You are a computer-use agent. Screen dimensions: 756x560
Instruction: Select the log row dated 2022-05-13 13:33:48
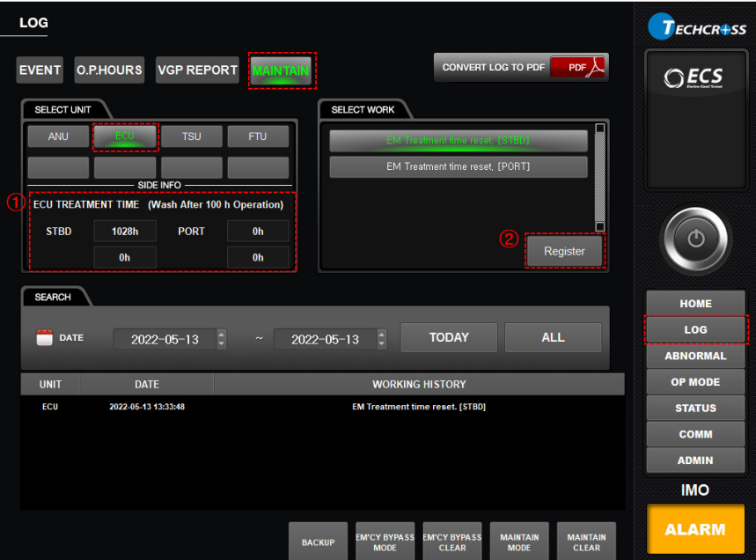point(322,407)
